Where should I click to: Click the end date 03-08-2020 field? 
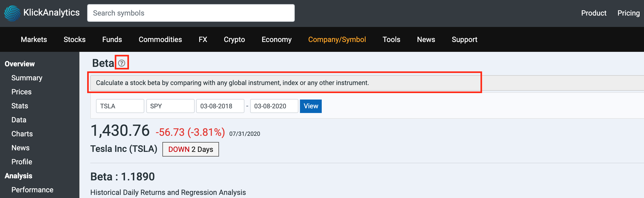tap(274, 106)
